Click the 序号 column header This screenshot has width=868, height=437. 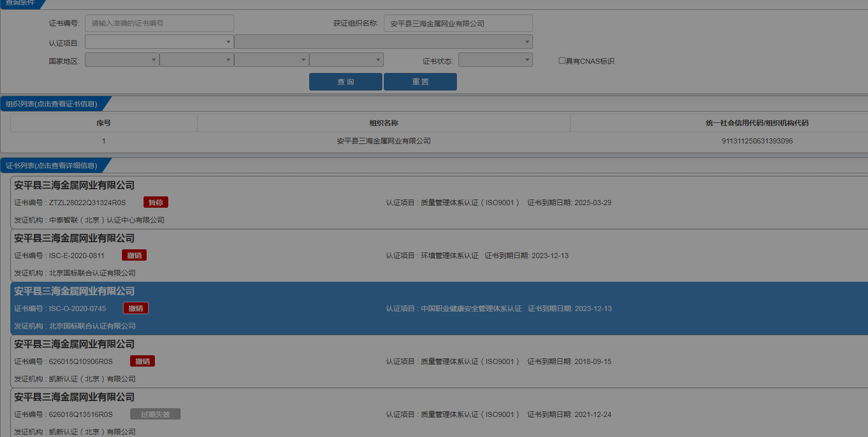(103, 123)
